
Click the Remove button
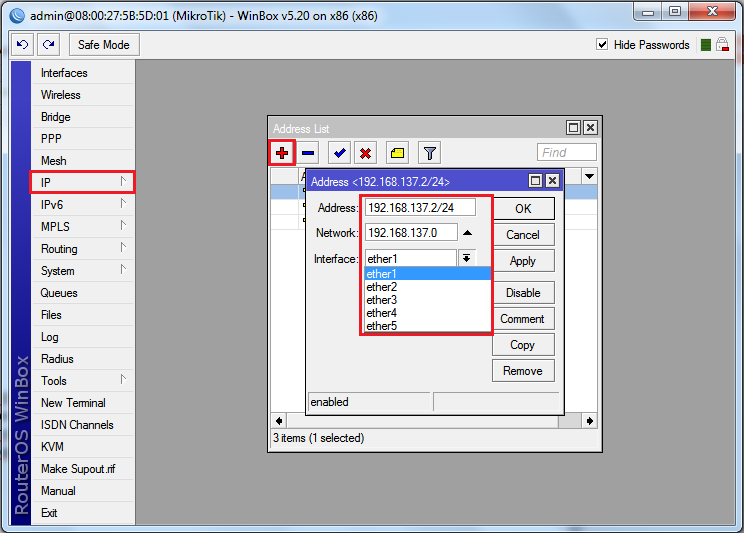(523, 371)
